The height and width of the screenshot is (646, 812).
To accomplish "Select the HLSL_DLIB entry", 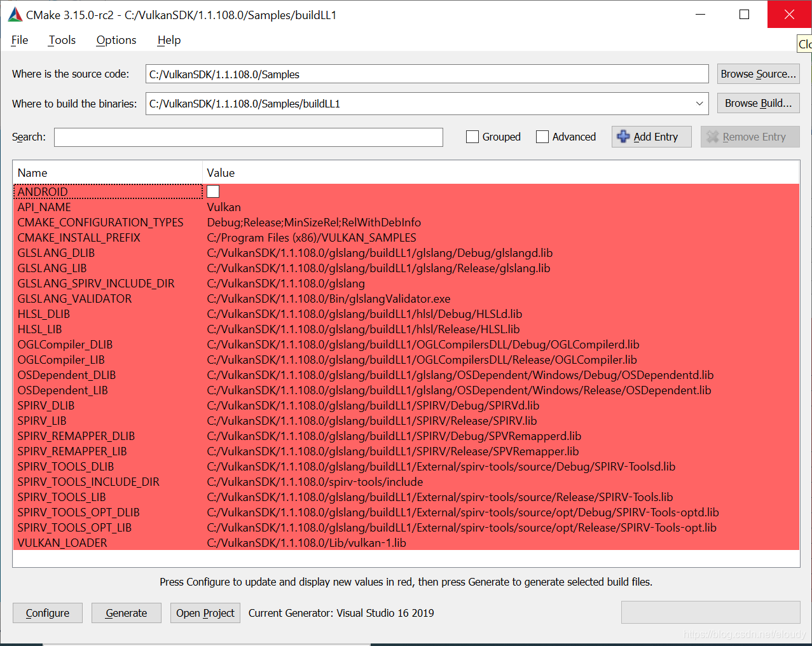I will point(44,314).
